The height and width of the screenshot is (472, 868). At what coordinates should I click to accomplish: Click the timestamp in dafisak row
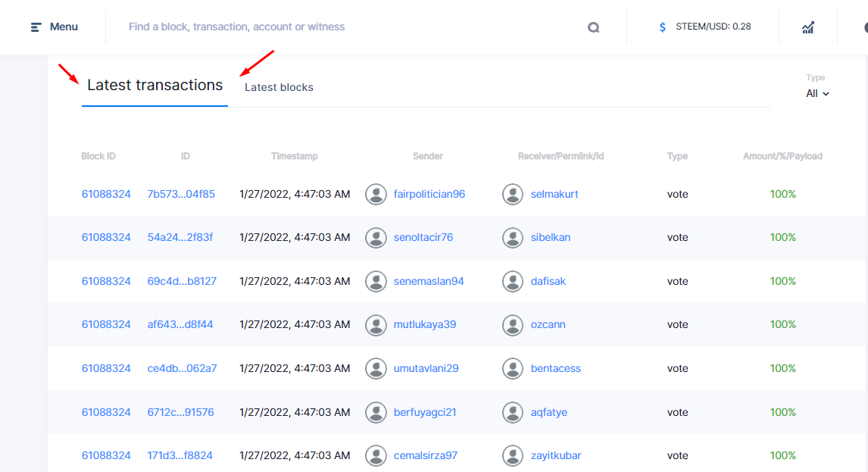295,281
